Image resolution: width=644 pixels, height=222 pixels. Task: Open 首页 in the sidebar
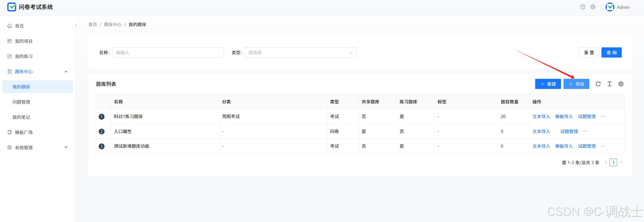[x=37, y=26]
